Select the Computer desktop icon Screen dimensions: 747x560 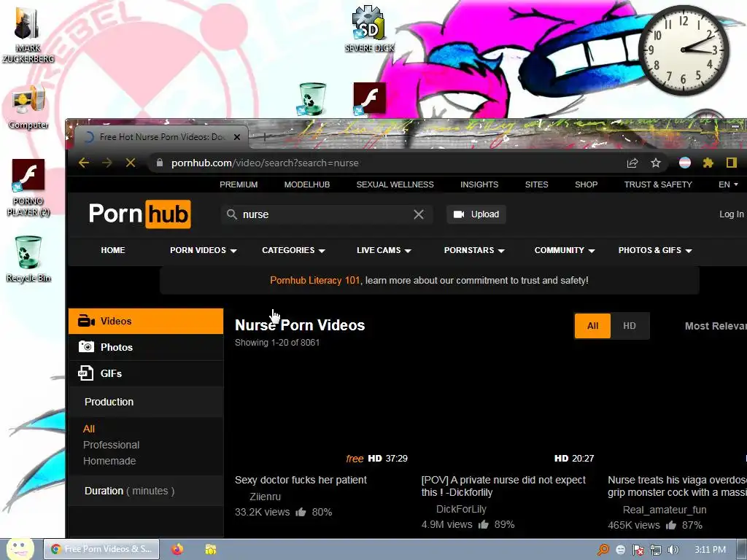coord(28,108)
